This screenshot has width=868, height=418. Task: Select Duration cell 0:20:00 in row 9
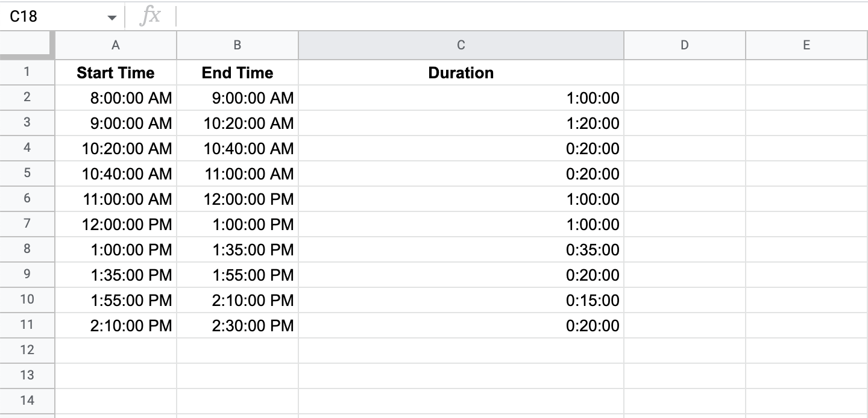pos(461,275)
